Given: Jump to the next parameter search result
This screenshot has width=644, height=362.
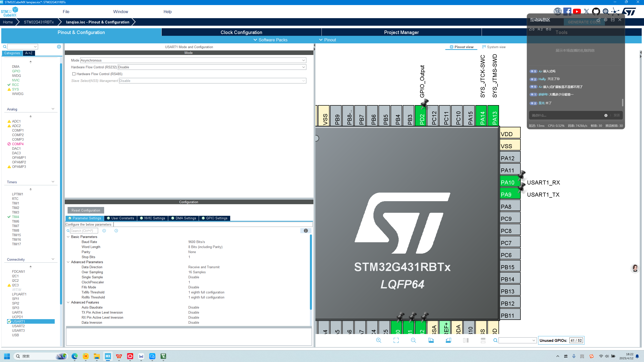Looking at the screenshot, I should tap(116, 231).
